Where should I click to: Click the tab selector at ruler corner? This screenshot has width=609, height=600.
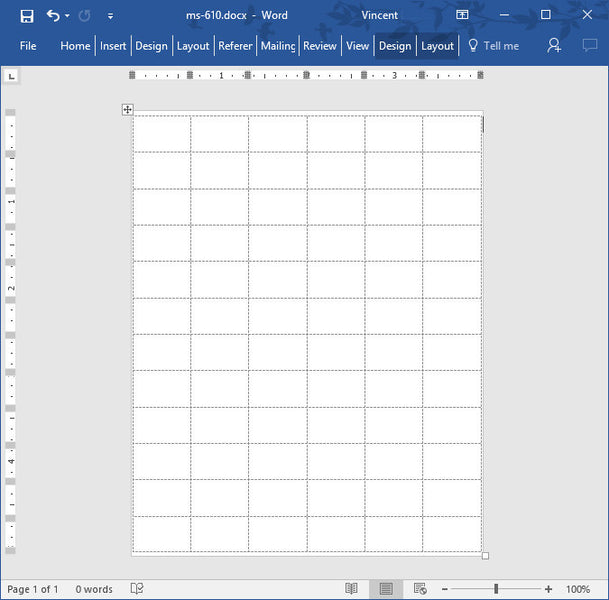(11, 76)
